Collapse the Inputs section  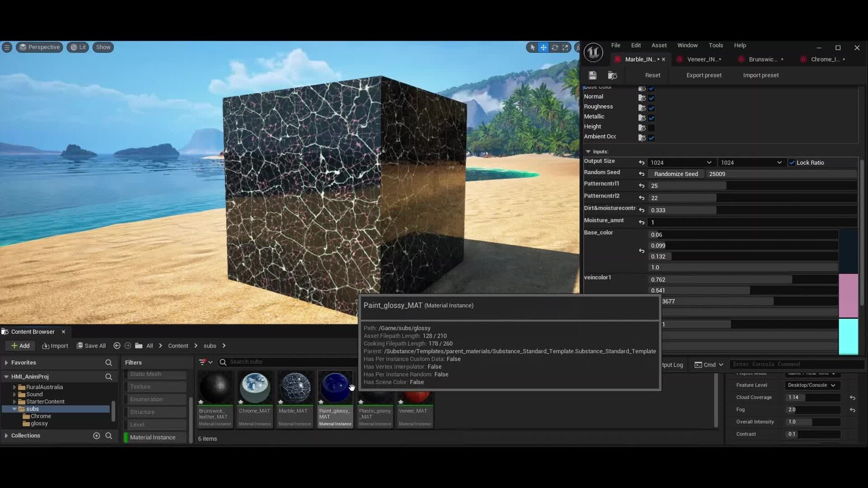click(588, 152)
